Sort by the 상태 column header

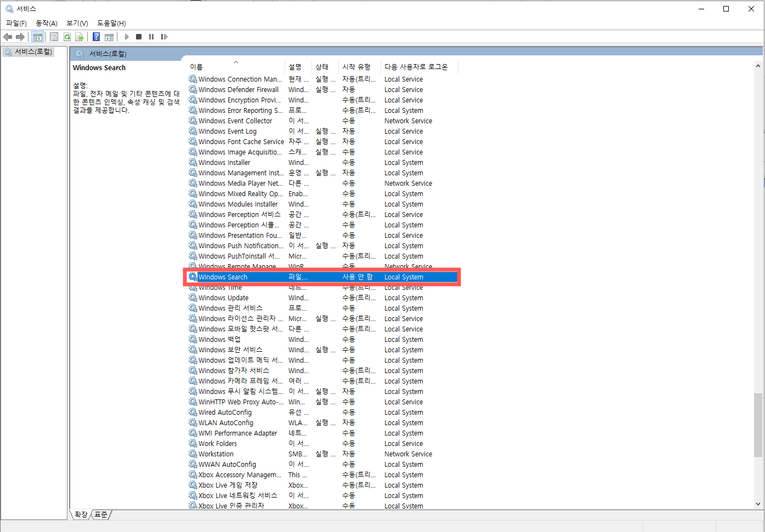tap(325, 67)
